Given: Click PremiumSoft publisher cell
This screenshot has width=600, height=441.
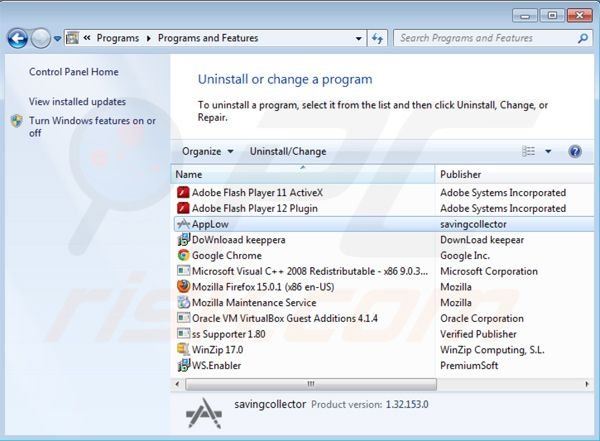Looking at the screenshot, I should click(x=469, y=365).
